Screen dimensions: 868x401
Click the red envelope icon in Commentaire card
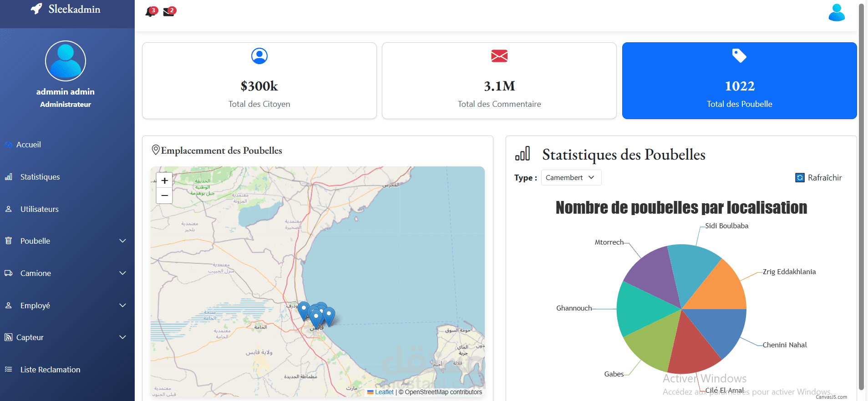[499, 56]
